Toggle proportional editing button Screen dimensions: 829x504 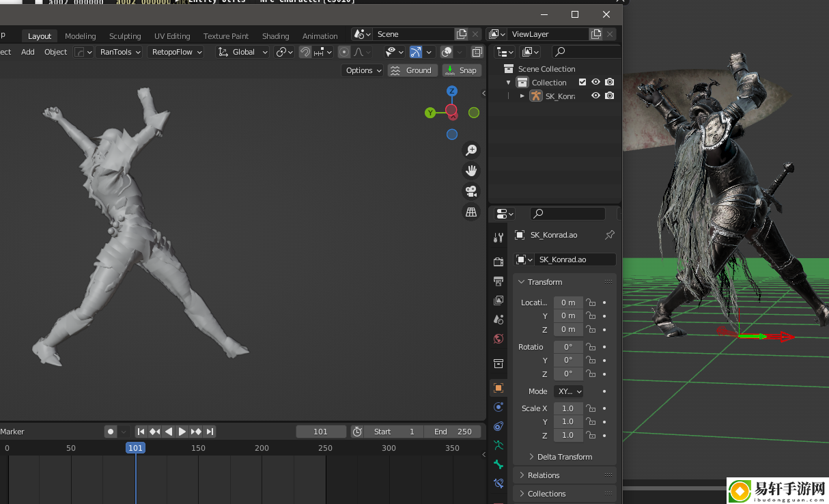[344, 52]
